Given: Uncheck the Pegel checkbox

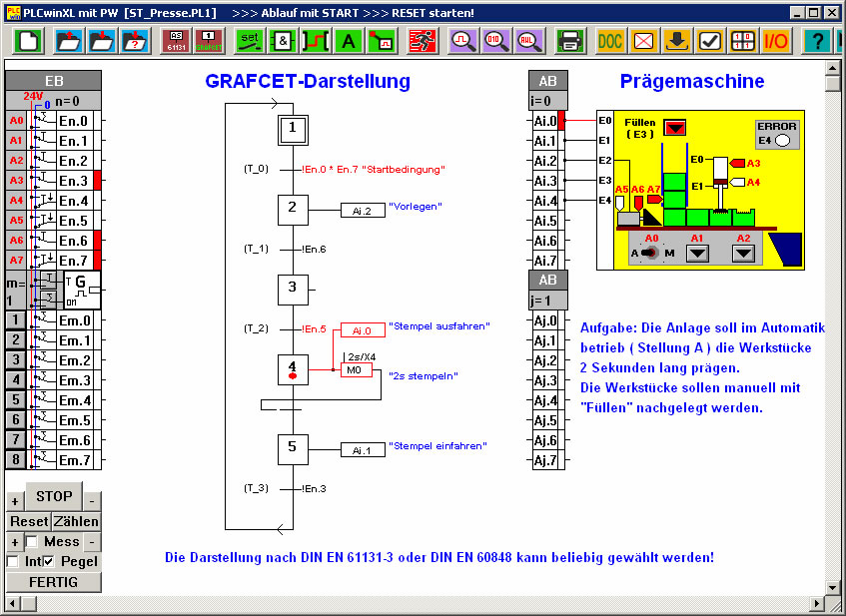Looking at the screenshot, I should [x=48, y=562].
